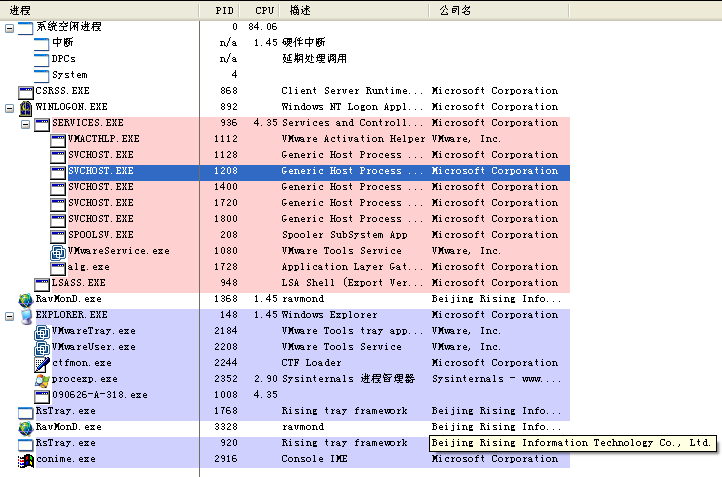Screen dimensions: 722x477
Task: Click the VMACTHLP.EXE process icon
Action: (x=58, y=140)
